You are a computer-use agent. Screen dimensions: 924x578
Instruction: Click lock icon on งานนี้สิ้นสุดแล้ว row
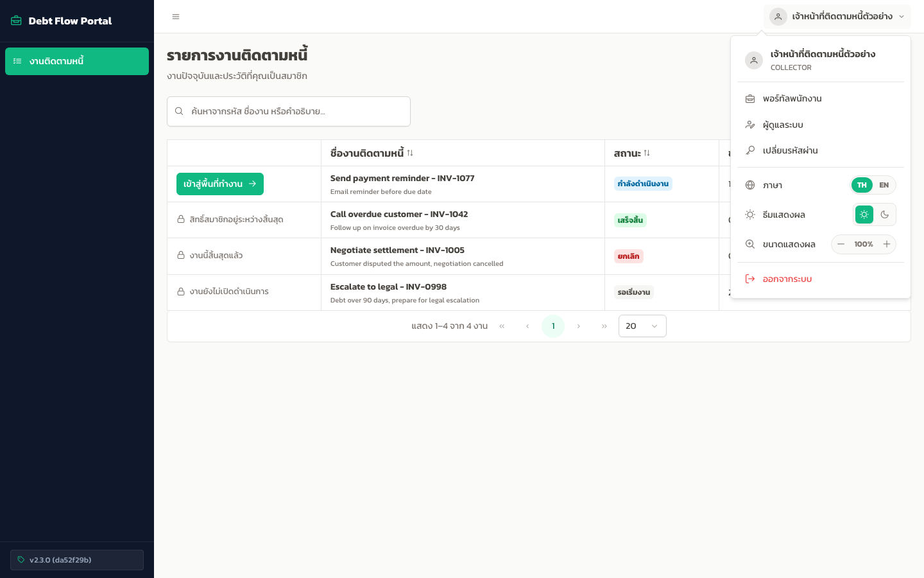coord(181,255)
